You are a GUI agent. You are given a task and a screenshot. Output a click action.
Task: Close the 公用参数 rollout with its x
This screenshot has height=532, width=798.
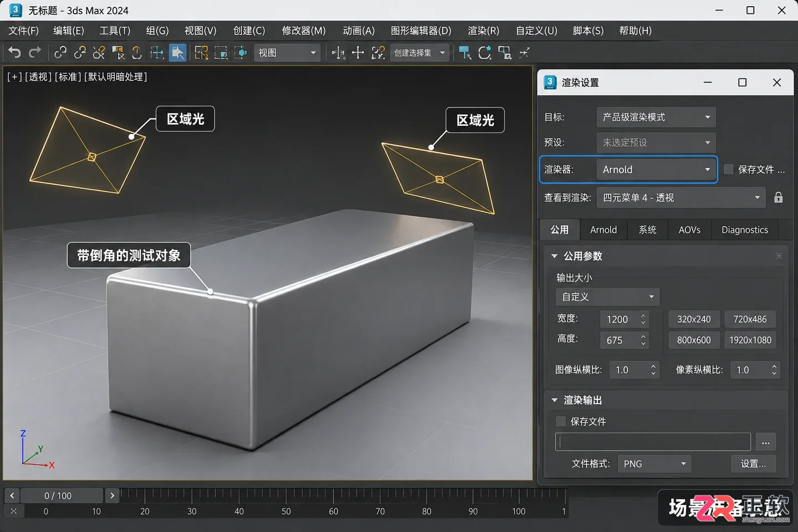pyautogui.click(x=779, y=256)
